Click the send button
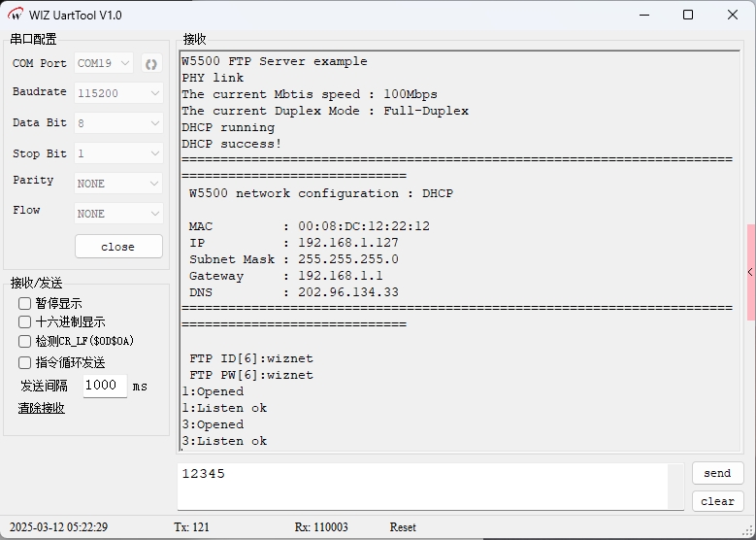Image resolution: width=756 pixels, height=540 pixels. pos(717,473)
